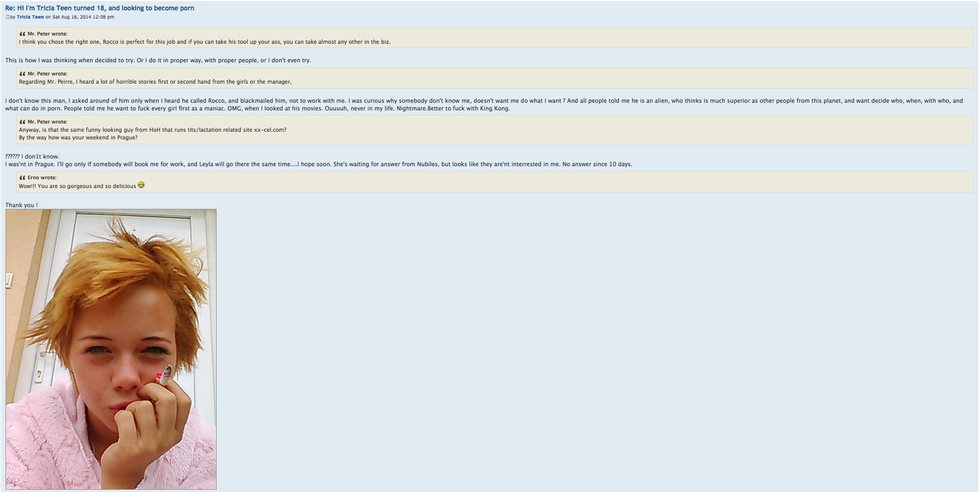
Task: Click the post icon beside the author byline
Action: pos(8,17)
